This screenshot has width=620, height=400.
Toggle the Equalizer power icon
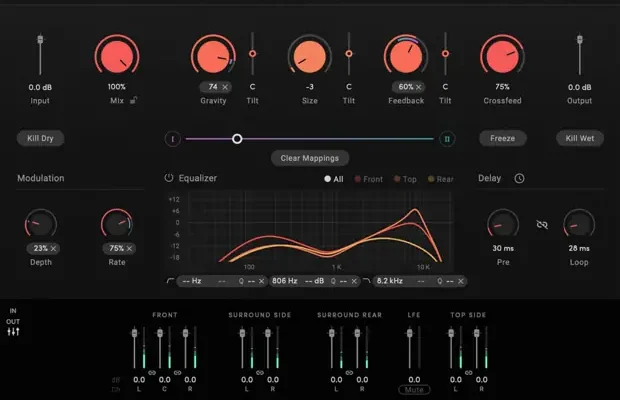[169, 179]
